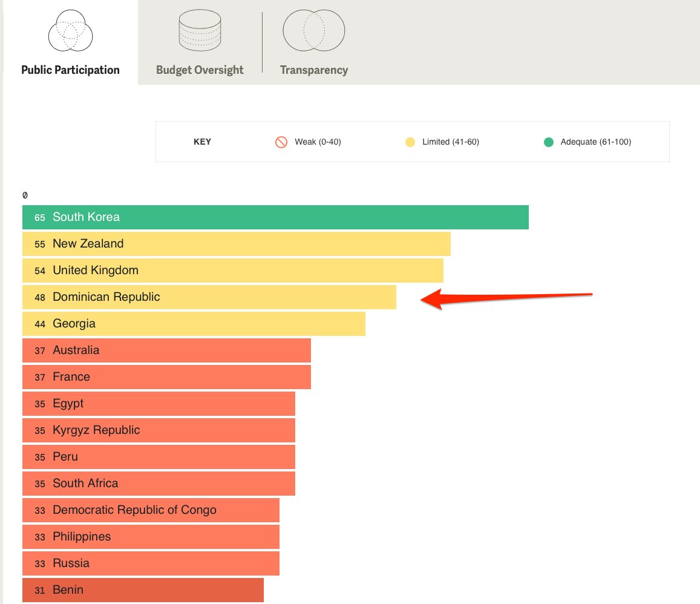This screenshot has height=604, width=700.
Task: Click the Weak crossed-circle key icon
Action: [281, 142]
